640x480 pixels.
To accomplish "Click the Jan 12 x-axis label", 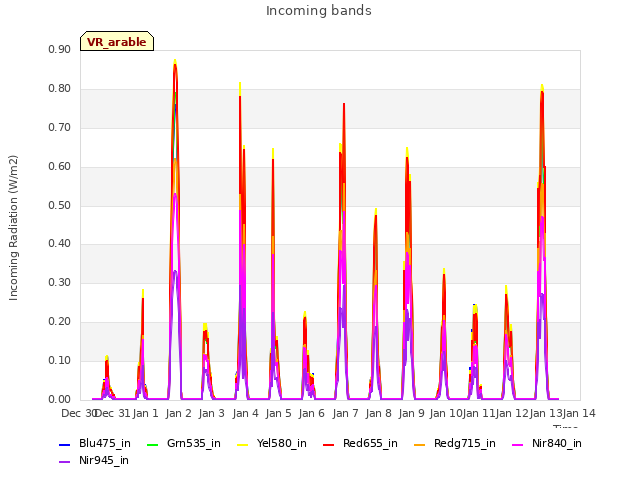I will point(512,413).
